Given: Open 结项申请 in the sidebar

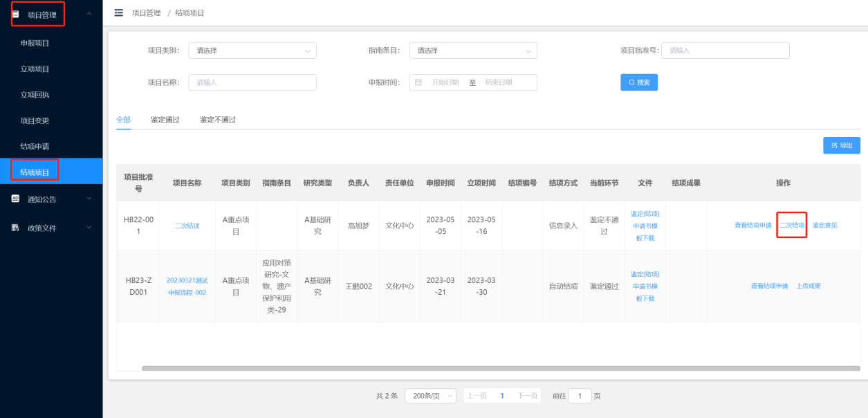Looking at the screenshot, I should pos(35,146).
